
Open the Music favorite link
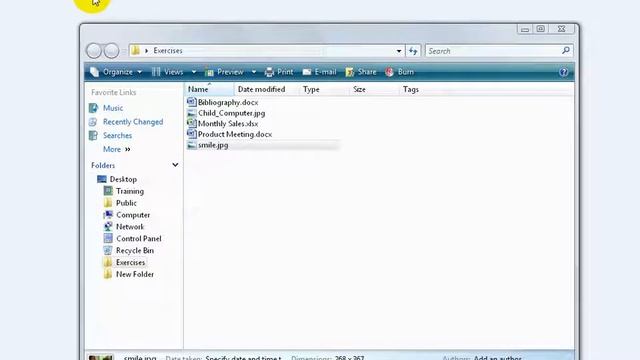point(113,108)
